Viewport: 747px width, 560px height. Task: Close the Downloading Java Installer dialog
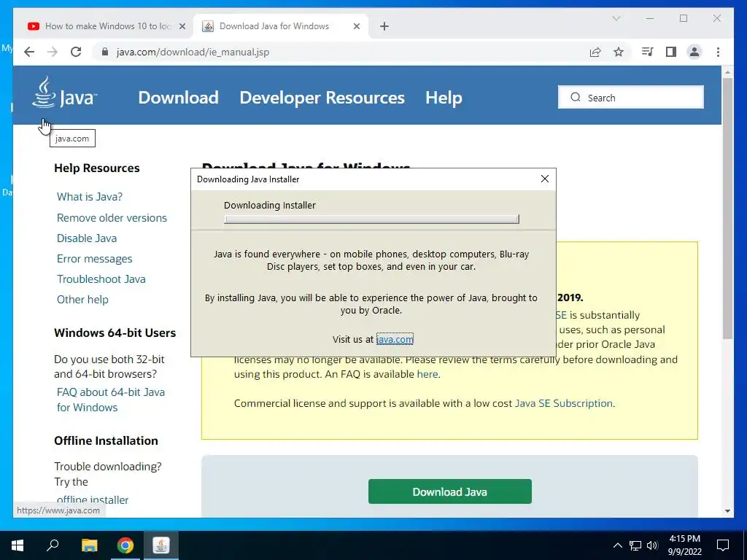(x=545, y=179)
